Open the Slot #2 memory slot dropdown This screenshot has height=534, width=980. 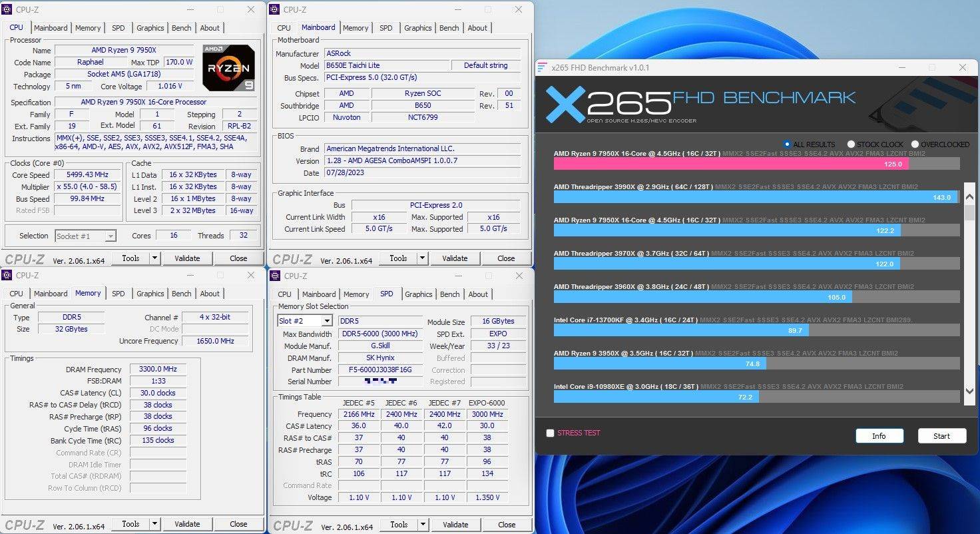tap(327, 321)
